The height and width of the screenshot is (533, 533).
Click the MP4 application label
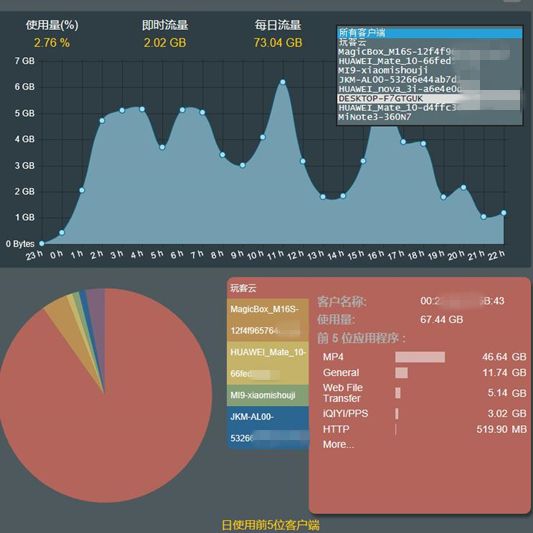click(x=333, y=357)
